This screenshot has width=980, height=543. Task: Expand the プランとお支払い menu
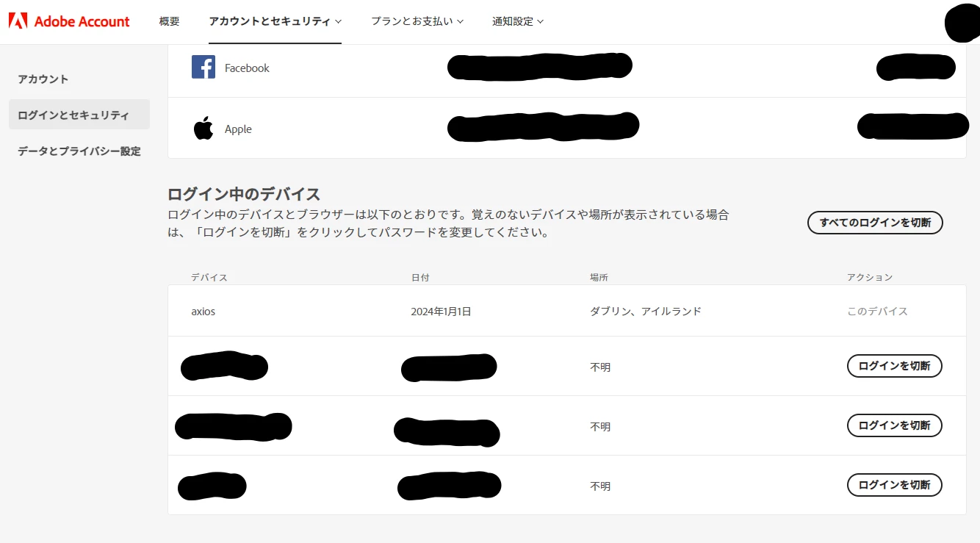click(417, 21)
